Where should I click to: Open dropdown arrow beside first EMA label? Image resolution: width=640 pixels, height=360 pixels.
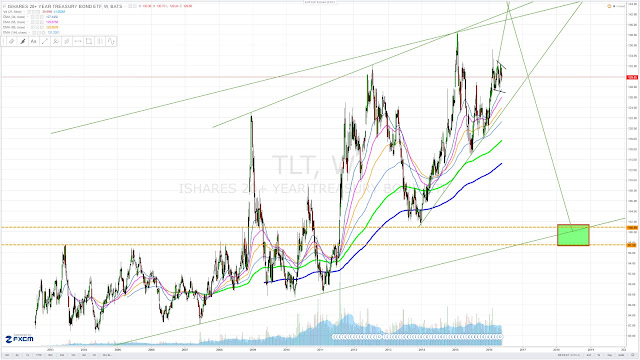tap(28, 17)
